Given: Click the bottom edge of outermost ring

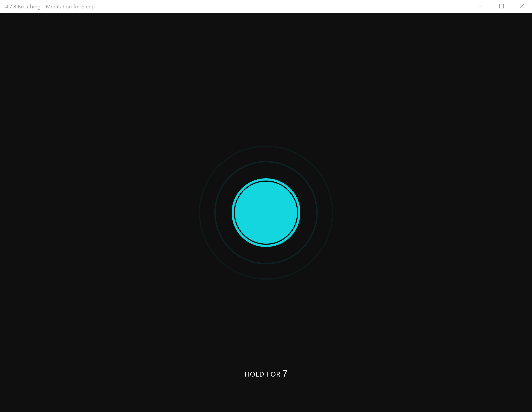Looking at the screenshot, I should click(266, 279).
